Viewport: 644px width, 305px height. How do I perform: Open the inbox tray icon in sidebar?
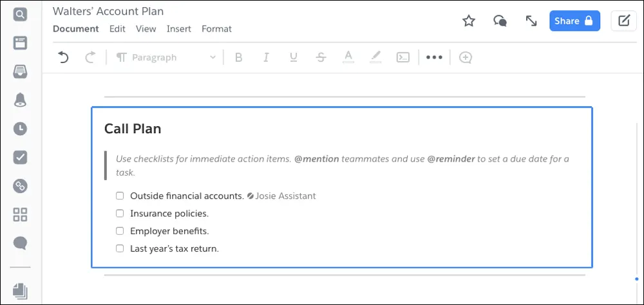(20, 71)
